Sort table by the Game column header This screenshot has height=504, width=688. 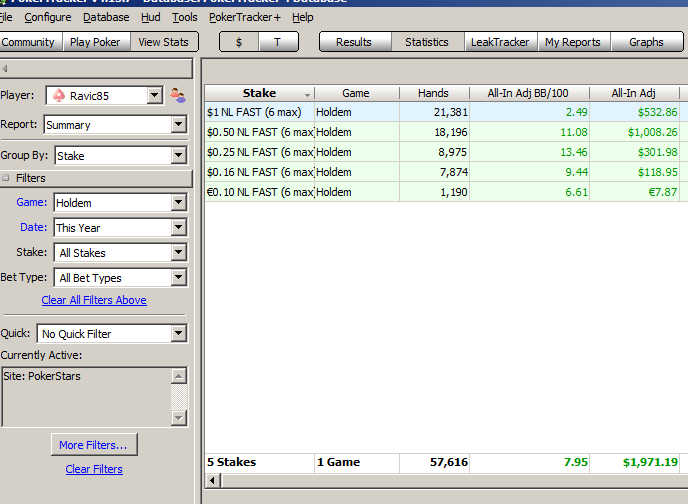coord(356,93)
